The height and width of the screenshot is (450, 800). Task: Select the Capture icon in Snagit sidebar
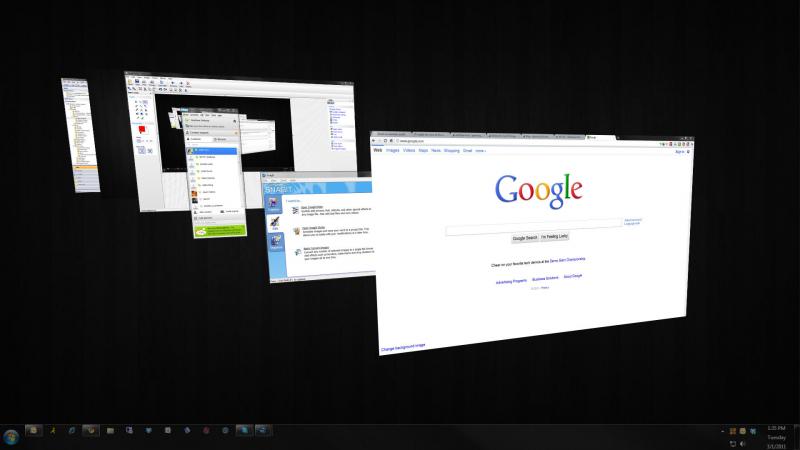coord(273,205)
